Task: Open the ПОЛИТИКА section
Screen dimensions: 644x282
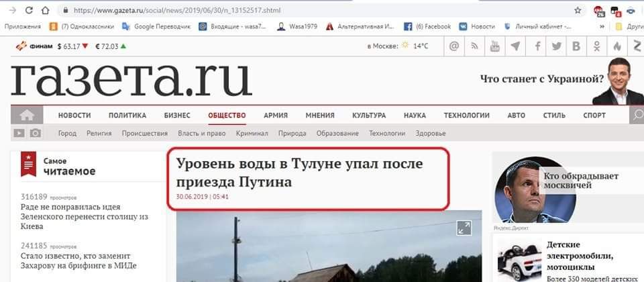Action: (x=127, y=115)
